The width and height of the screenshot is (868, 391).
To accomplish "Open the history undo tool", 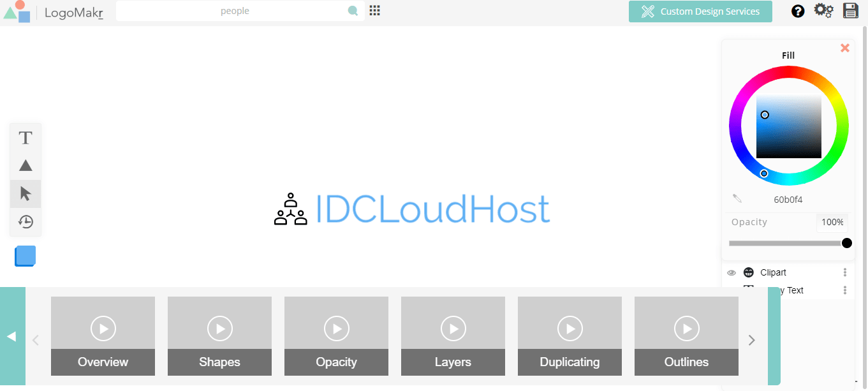I will click(x=26, y=222).
